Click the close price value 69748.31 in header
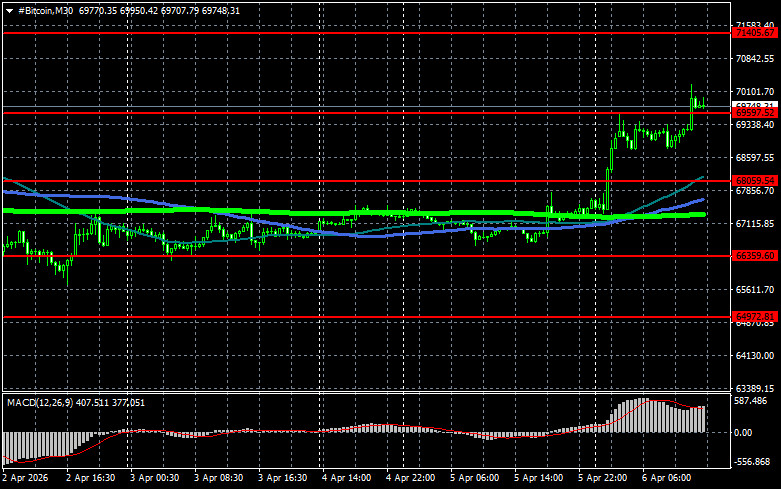 tap(221, 10)
